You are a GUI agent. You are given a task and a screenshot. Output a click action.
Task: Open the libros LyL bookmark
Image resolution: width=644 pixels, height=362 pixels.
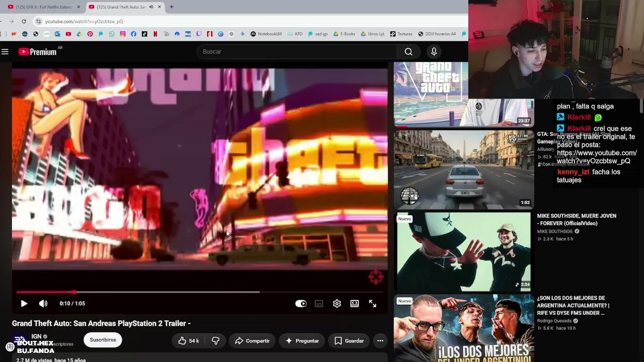pos(372,34)
